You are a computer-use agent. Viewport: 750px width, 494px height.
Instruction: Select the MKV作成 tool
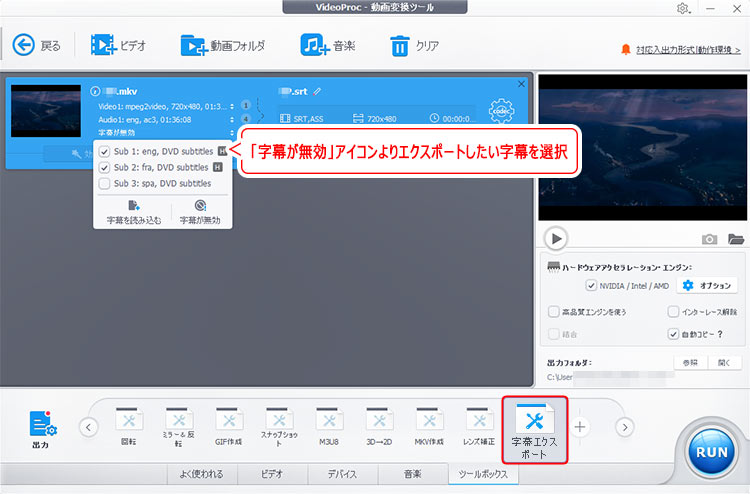pos(429,427)
